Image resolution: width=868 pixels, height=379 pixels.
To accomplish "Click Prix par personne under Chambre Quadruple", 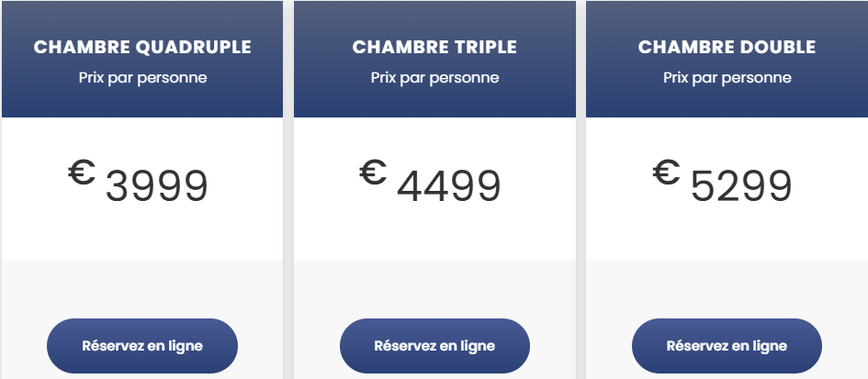I will [x=142, y=78].
